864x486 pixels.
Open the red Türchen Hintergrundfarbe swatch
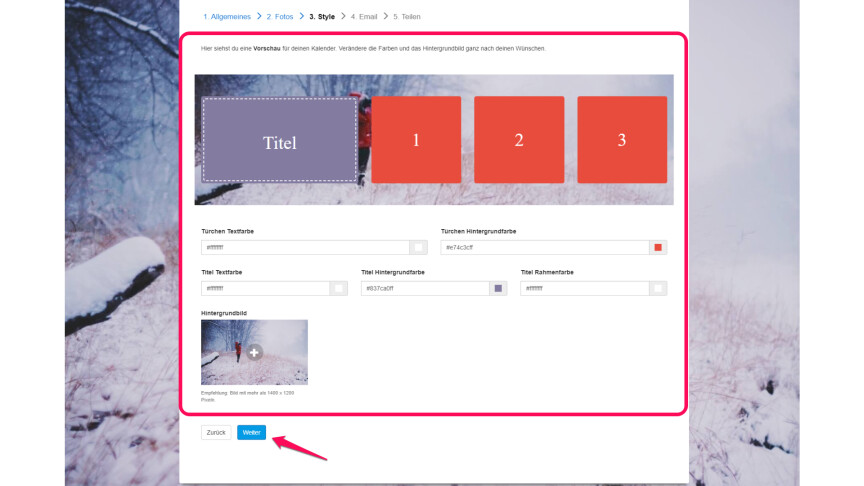658,247
